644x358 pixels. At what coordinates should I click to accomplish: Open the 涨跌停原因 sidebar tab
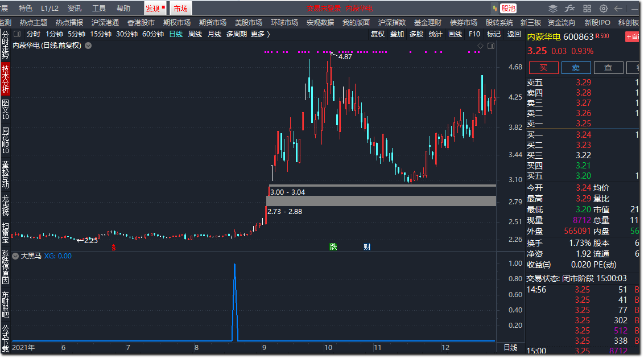click(5, 267)
